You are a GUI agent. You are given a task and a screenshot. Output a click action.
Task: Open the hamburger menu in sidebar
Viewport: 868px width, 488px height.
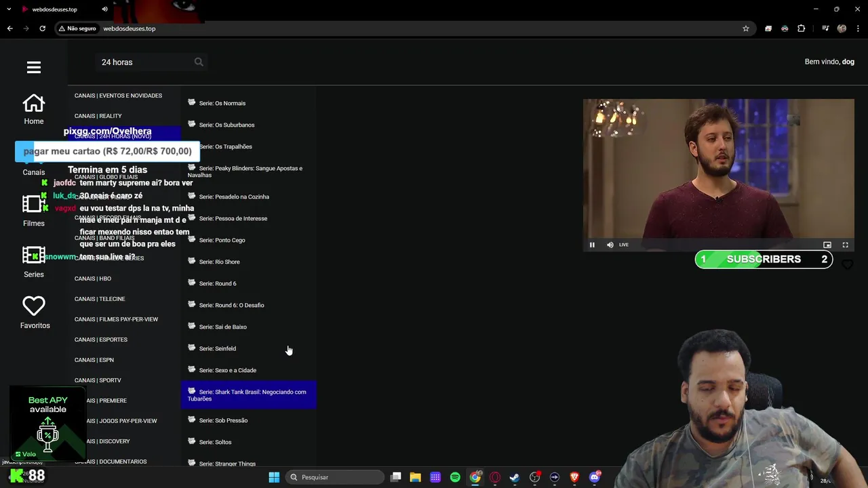(34, 67)
